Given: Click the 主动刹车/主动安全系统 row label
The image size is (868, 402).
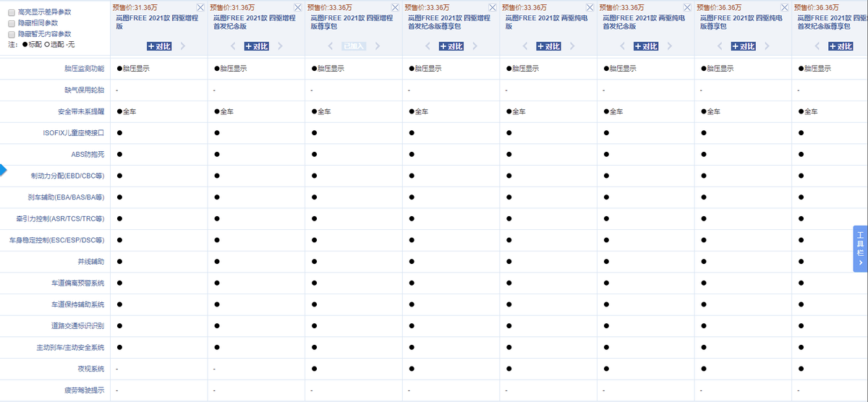Looking at the screenshot, I should 70,348.
